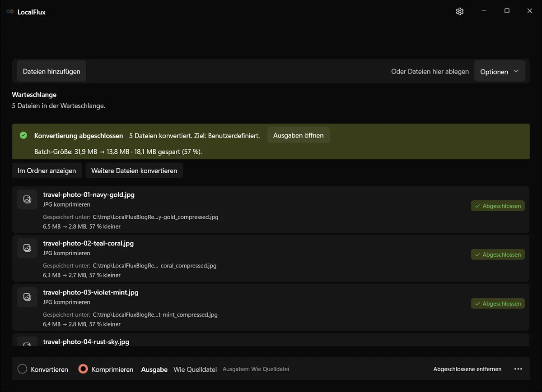Click saved path ending t-mint_compressed.jpg
This screenshot has height=392, width=542.
155,315
